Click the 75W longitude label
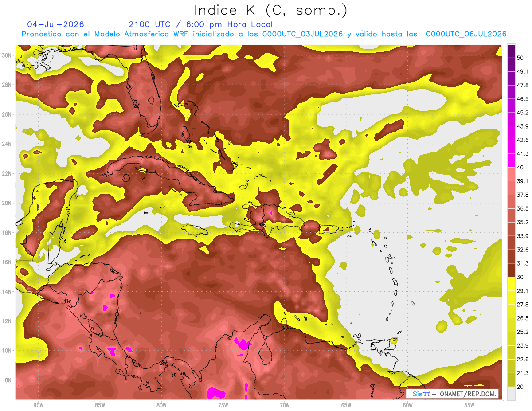 [x=223, y=406]
